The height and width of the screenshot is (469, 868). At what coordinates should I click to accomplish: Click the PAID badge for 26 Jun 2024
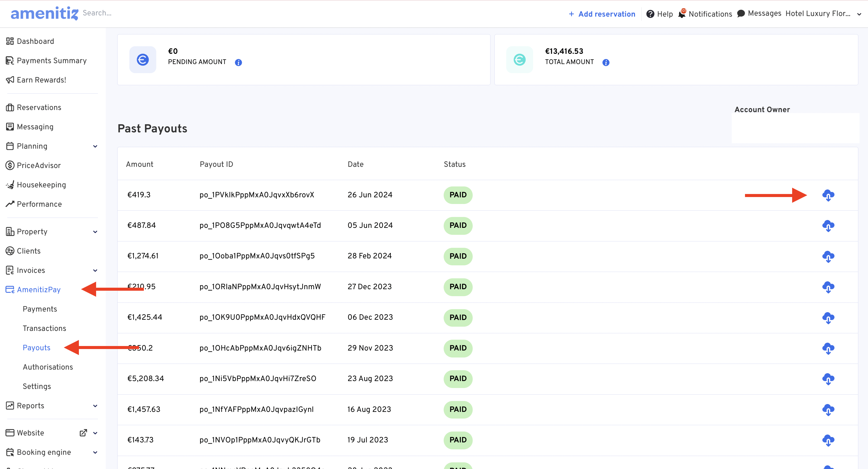tap(458, 195)
